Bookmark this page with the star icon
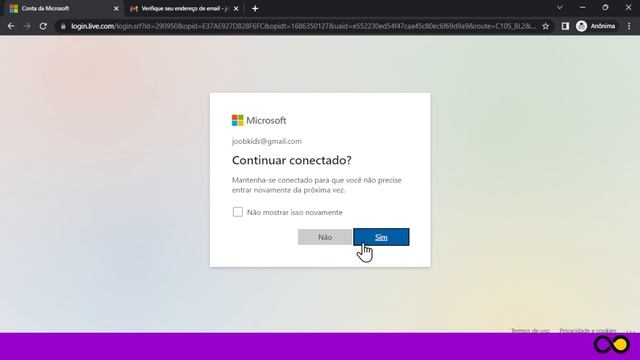Screen dimensions: 640x360 pos(546,26)
